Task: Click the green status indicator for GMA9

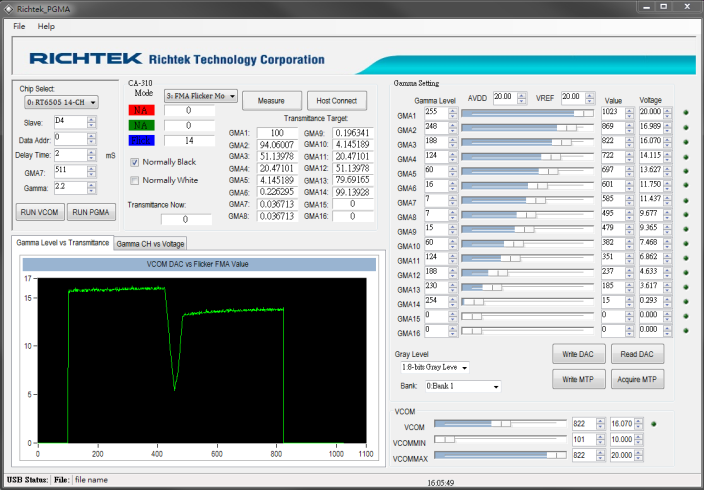Action: point(686,229)
